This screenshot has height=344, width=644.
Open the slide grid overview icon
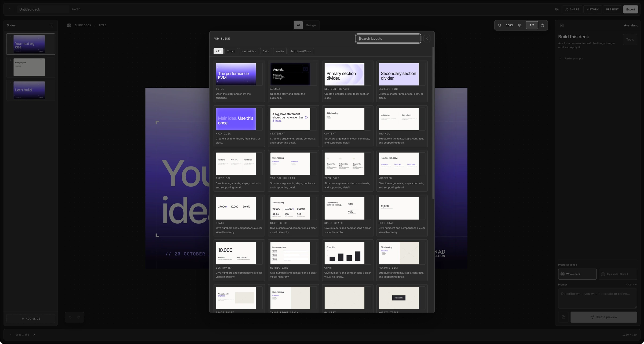tap(69, 25)
